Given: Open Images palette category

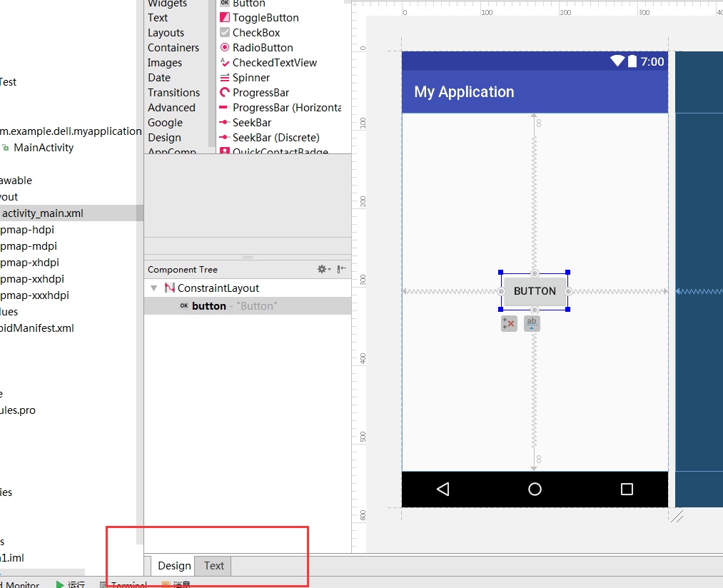Looking at the screenshot, I should tap(165, 63).
